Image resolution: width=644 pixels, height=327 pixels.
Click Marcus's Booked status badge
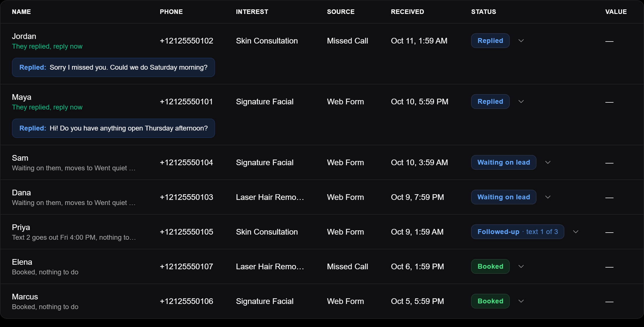[490, 301]
